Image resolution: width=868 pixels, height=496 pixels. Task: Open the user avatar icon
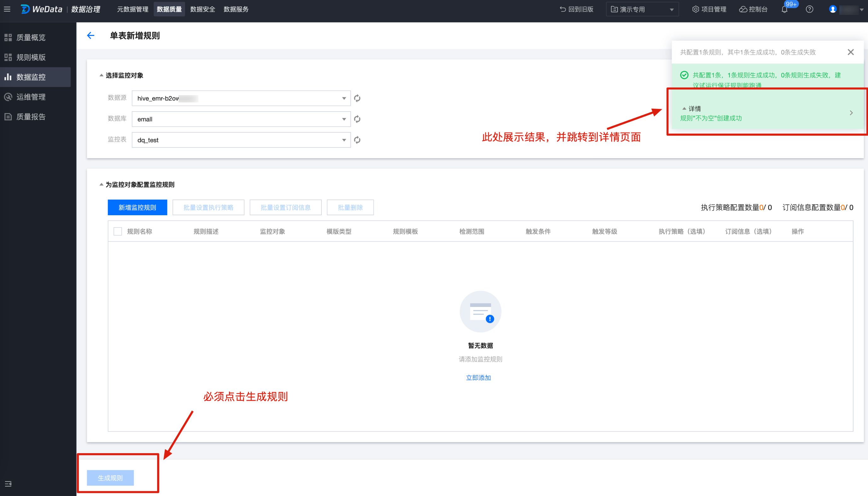[x=833, y=9]
